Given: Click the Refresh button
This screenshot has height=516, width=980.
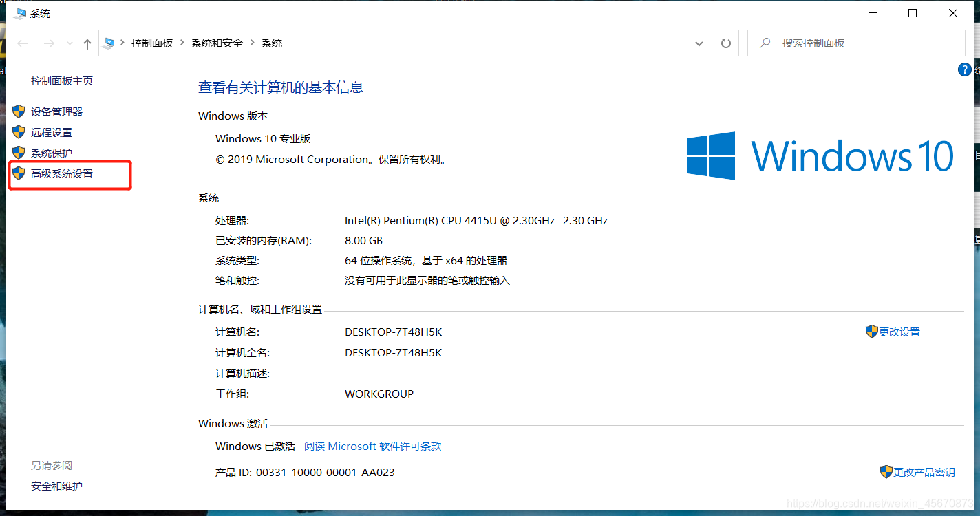Looking at the screenshot, I should [725, 43].
